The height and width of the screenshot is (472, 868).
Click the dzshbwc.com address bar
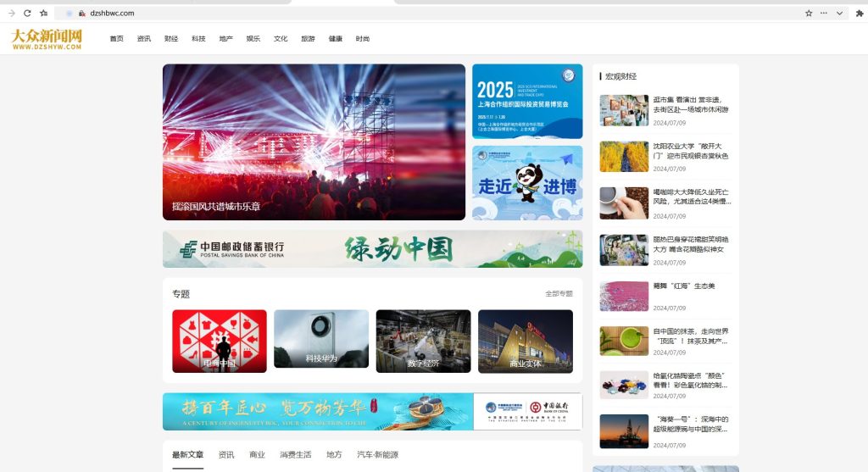coord(431,13)
